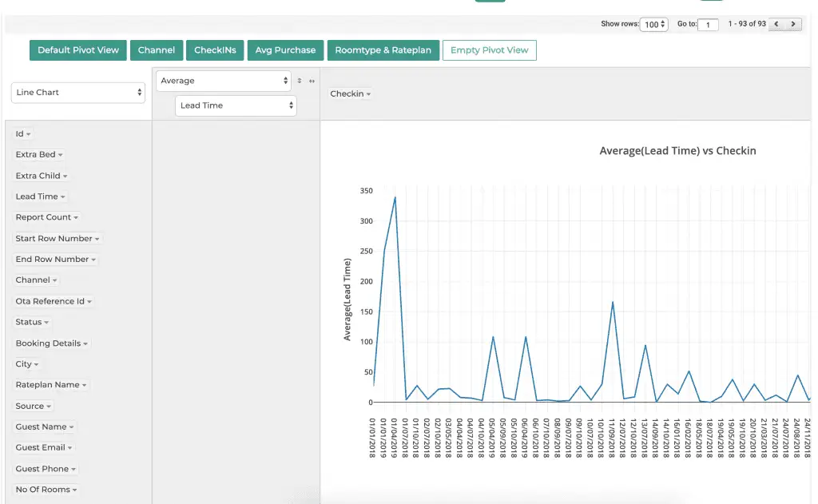Image resolution: width=818 pixels, height=504 pixels.
Task: Click the Avg Purchase view button
Action: (285, 50)
